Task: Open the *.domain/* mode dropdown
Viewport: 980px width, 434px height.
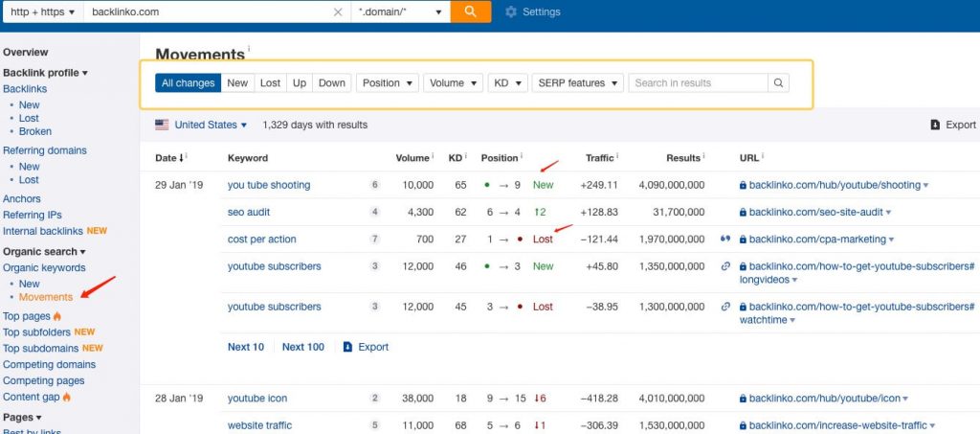Action: 401,11
